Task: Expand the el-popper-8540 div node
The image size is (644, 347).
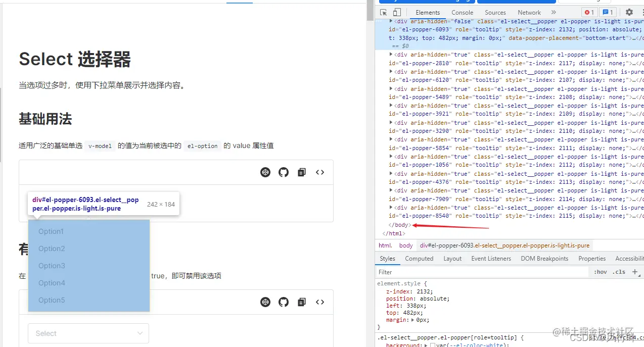Action: [x=391, y=208]
